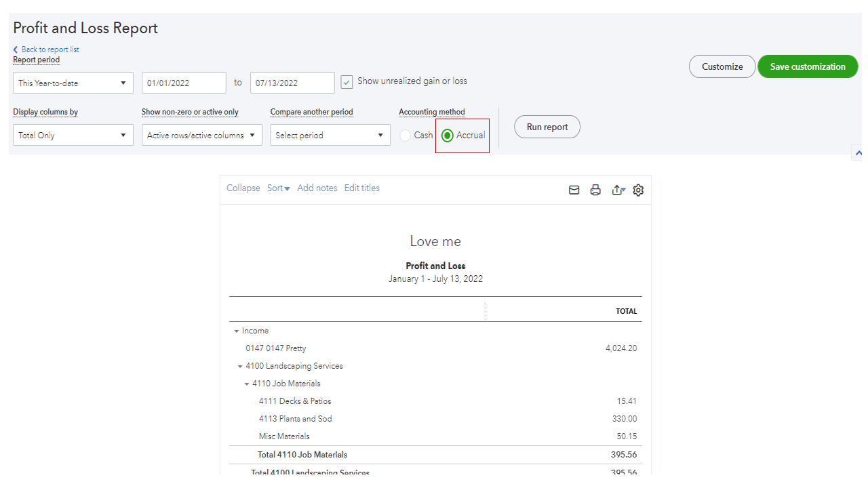Click Save customization button
Screen dimensions: 868x488
[808, 66]
